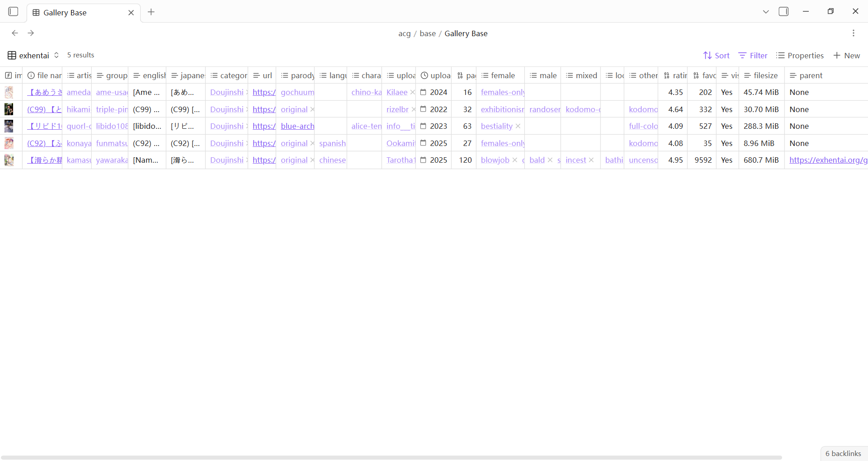Remove the bald tag from male column

coord(550,160)
